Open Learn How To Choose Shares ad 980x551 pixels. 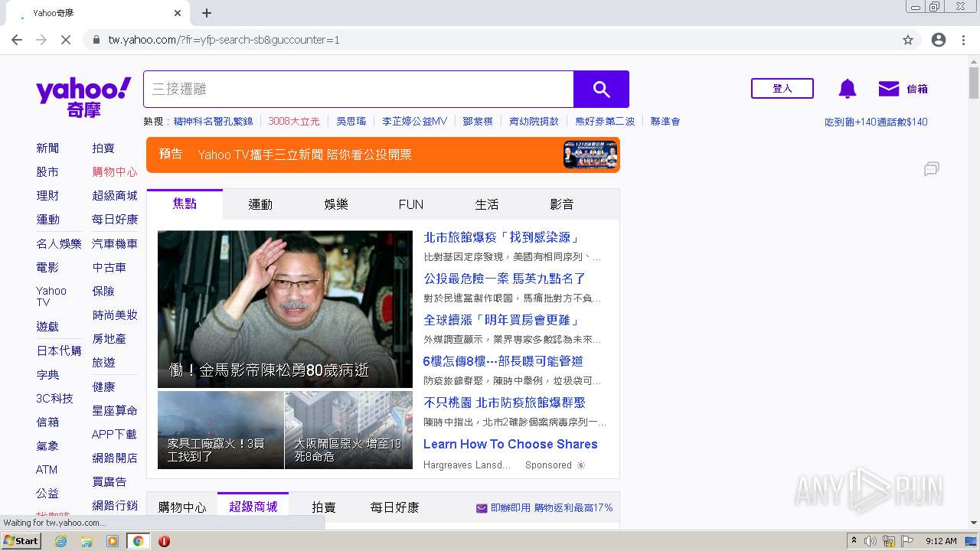point(511,445)
